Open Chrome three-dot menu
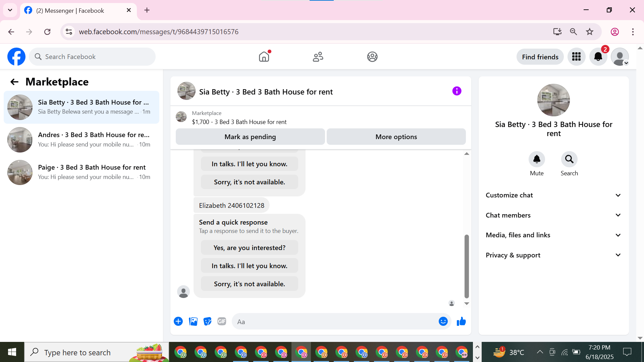Viewport: 644px width, 362px height. pyautogui.click(x=633, y=32)
